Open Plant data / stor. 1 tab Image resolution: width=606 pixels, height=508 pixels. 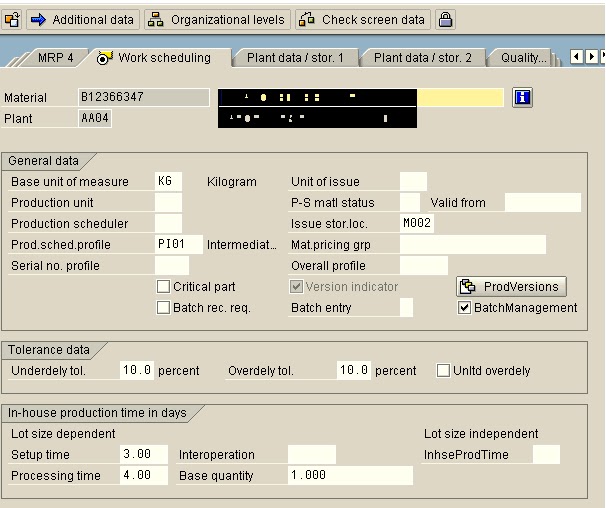[295, 58]
